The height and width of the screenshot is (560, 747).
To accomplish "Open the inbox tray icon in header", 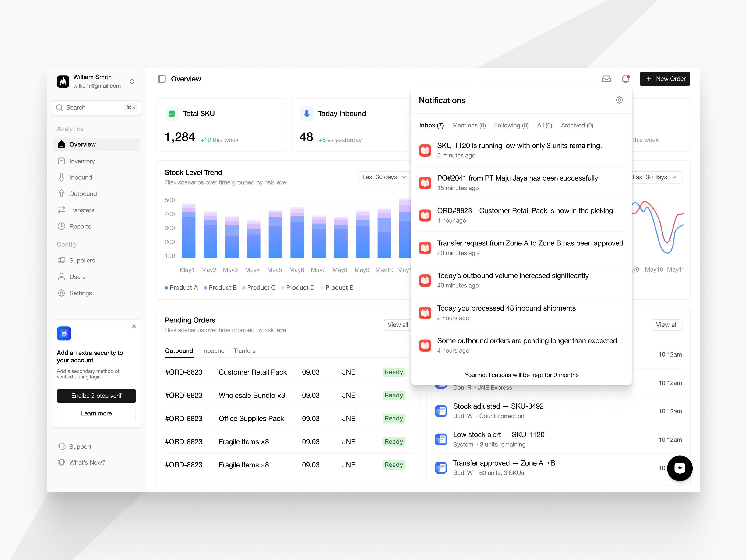I will pos(606,79).
